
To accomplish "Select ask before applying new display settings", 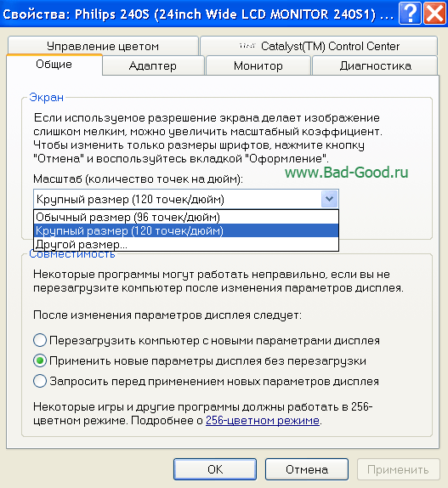I will [x=40, y=381].
